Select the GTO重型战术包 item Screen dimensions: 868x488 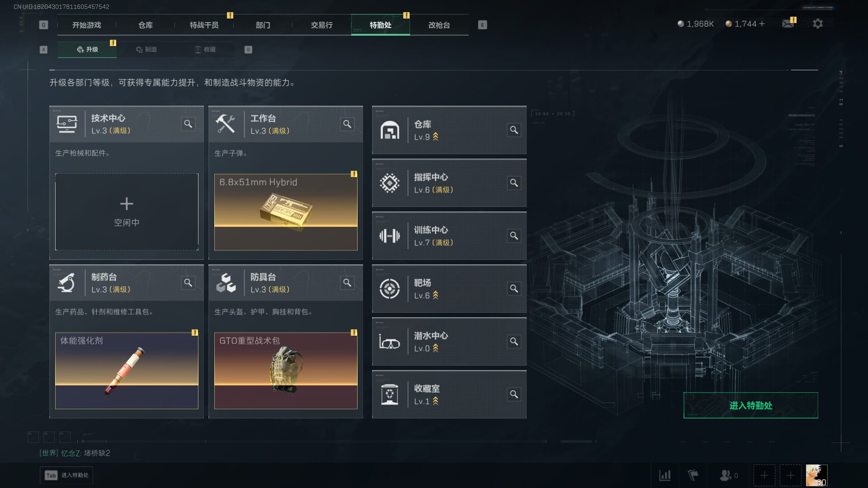(286, 371)
